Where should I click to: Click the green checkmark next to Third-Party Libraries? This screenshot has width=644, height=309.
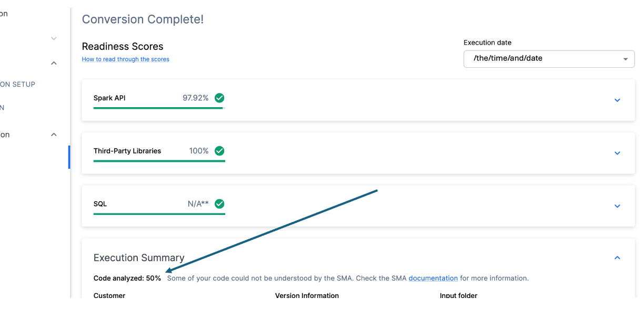click(x=219, y=151)
